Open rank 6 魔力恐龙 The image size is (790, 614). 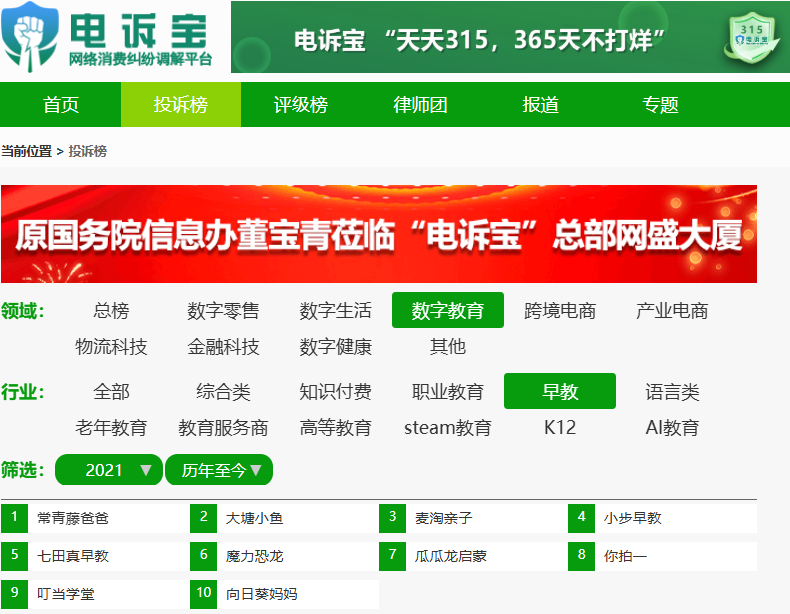coord(284,556)
